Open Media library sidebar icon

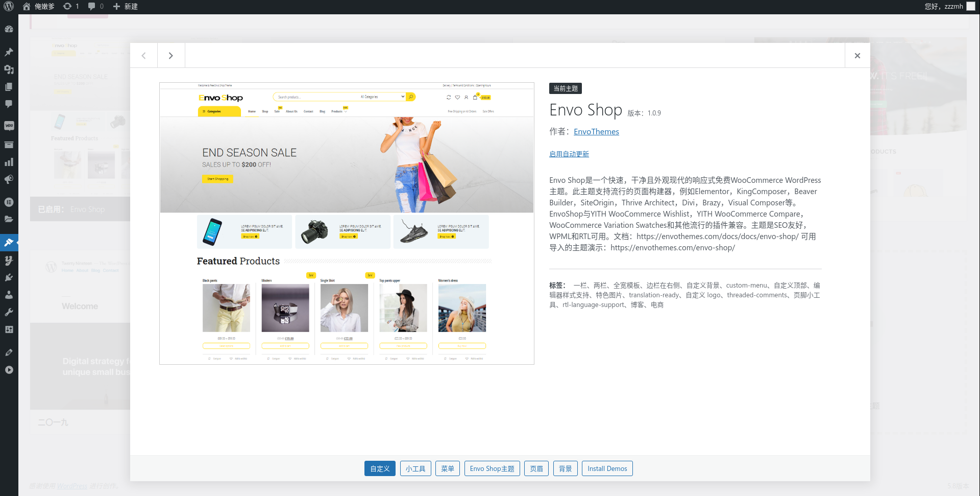(9, 69)
